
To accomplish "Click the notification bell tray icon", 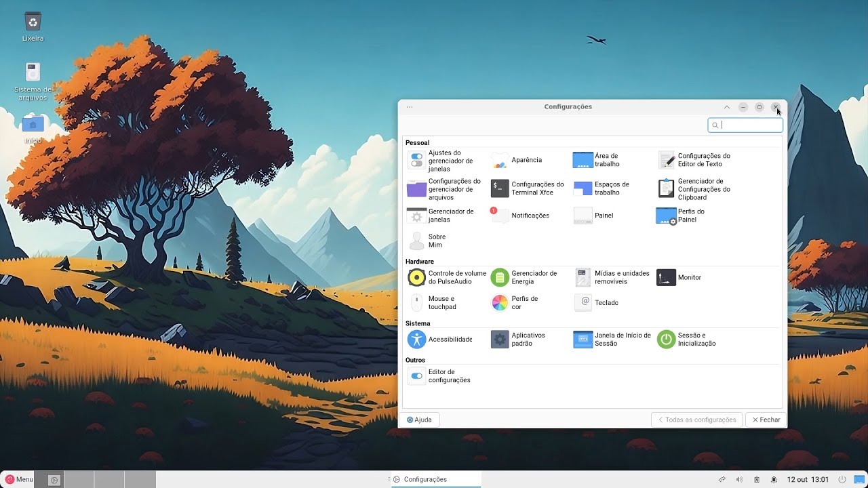I will click(x=774, y=479).
